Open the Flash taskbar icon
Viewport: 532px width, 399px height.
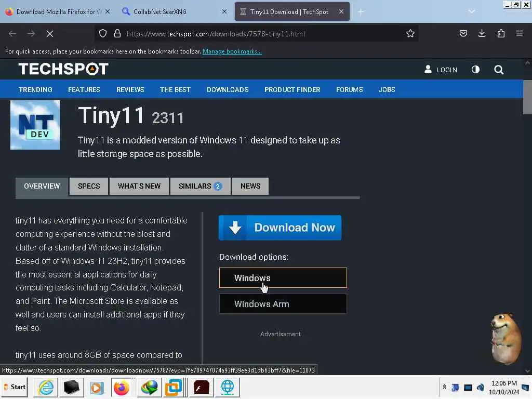point(201,387)
